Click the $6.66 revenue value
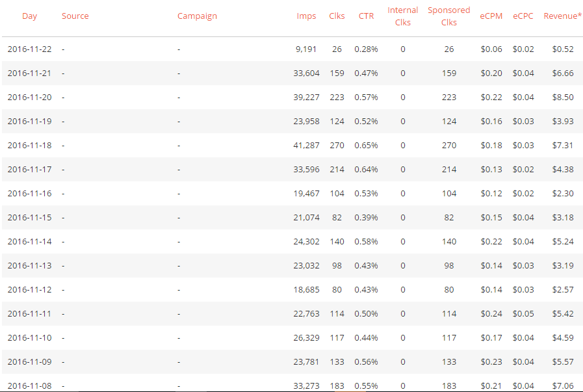Viewport: 583px width, 392px height. tap(562, 73)
